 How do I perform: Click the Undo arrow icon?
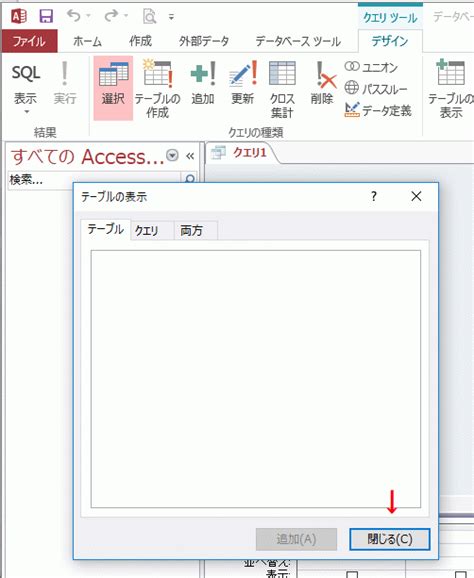74,16
